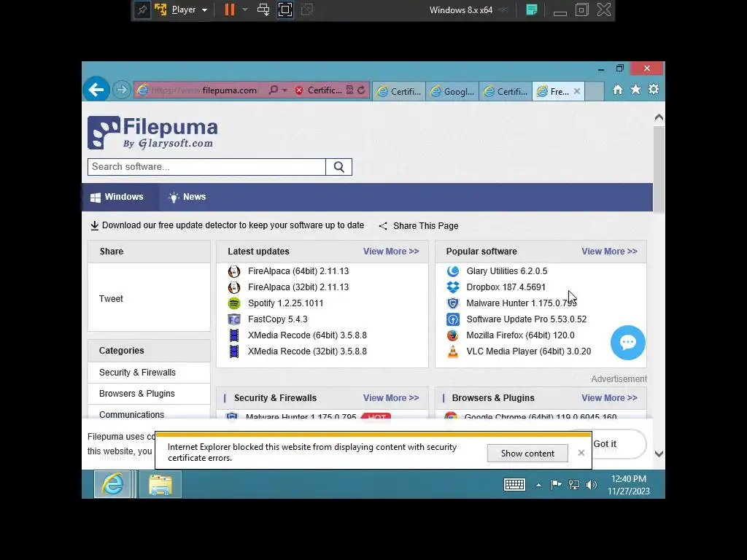View More in Security & Firewalls section

pos(391,398)
